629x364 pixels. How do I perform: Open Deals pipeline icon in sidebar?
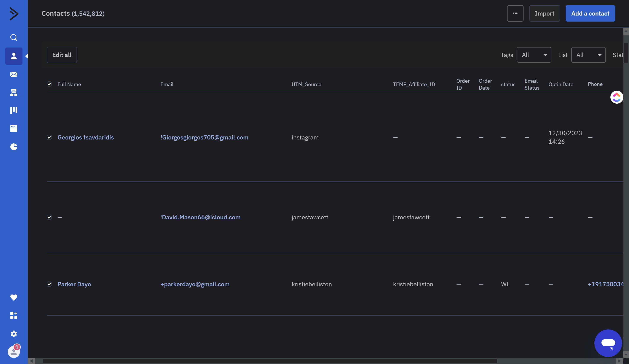pos(14,111)
